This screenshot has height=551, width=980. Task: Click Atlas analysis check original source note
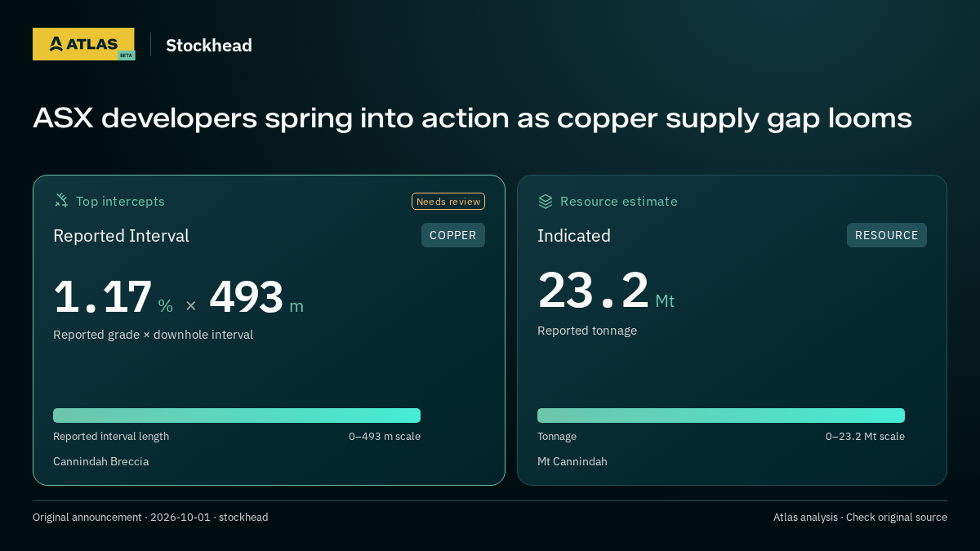(860, 518)
